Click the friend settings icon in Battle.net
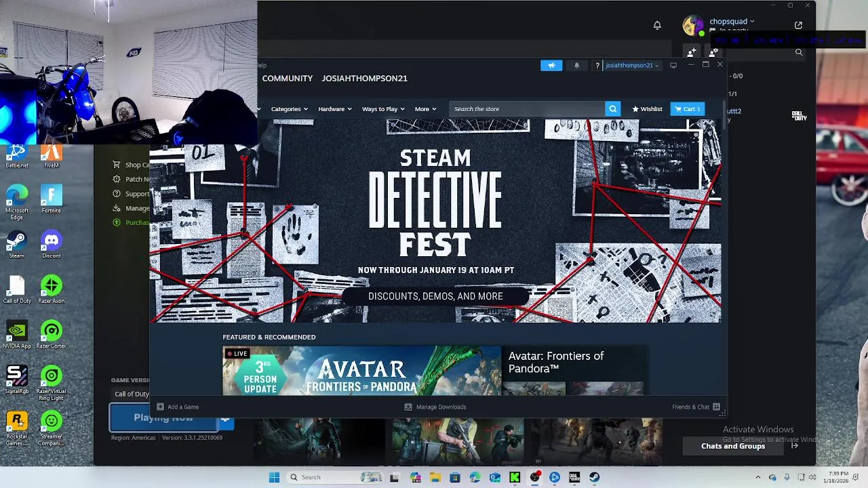The image size is (868, 488). point(713,52)
